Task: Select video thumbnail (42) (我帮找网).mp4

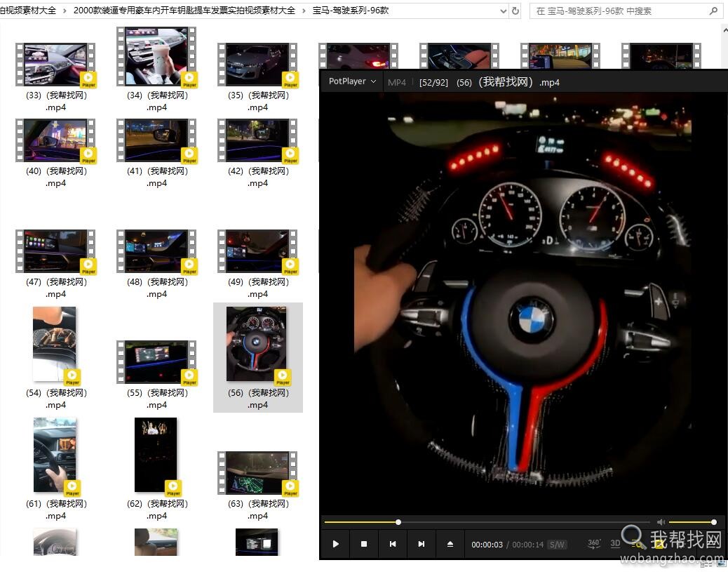Action: [x=257, y=140]
